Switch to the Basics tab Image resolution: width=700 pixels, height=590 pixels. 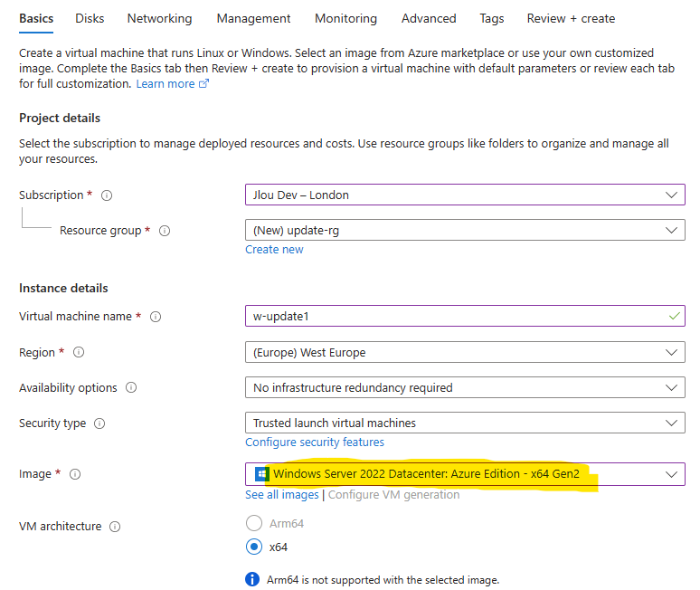click(x=36, y=19)
